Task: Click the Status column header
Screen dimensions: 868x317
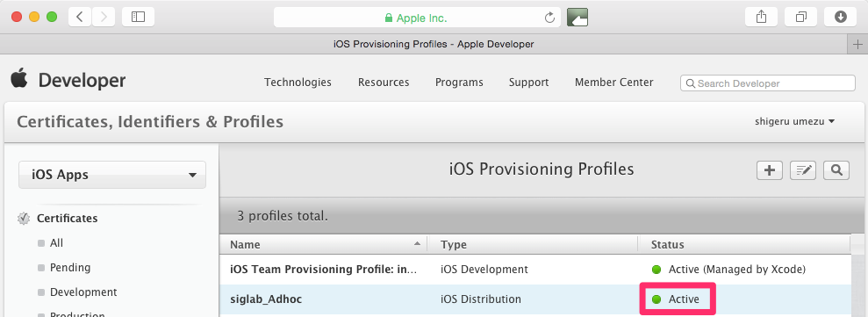Action: click(744, 244)
